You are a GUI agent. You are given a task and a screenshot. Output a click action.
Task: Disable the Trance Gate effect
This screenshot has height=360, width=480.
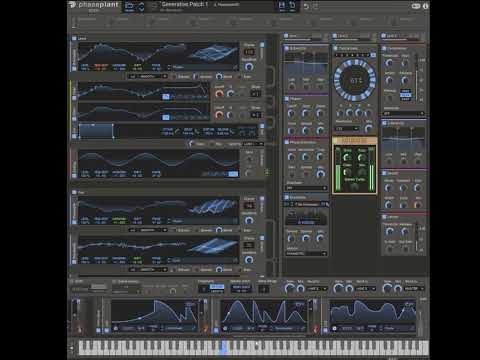(x=335, y=48)
